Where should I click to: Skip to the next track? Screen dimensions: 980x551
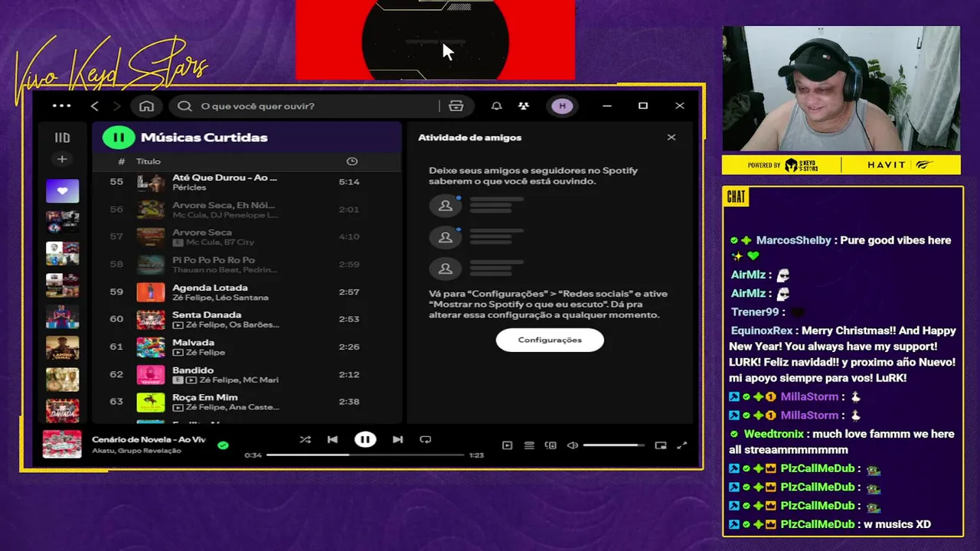point(397,439)
